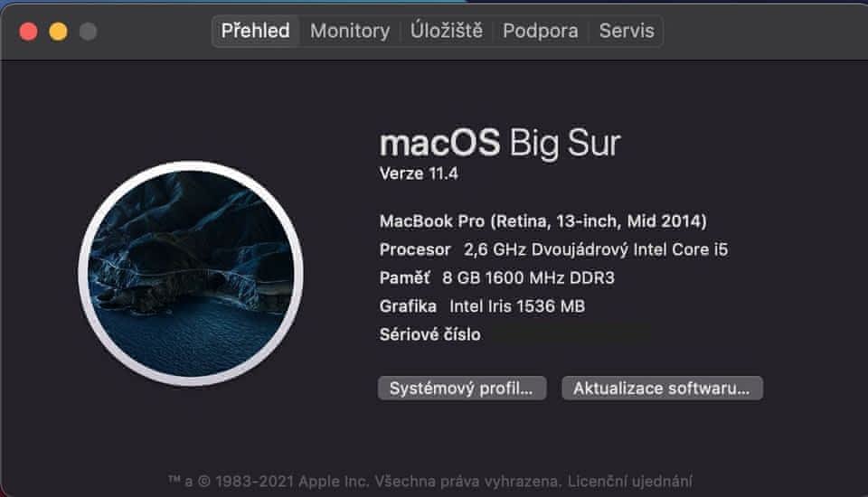
Task: Minimize the window using the yellow button
Action: tap(58, 32)
